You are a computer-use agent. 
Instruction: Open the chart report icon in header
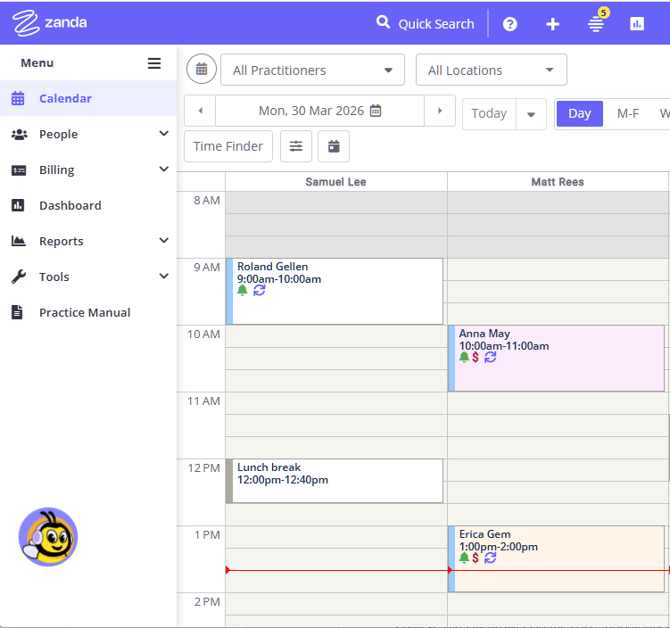pyautogui.click(x=637, y=24)
